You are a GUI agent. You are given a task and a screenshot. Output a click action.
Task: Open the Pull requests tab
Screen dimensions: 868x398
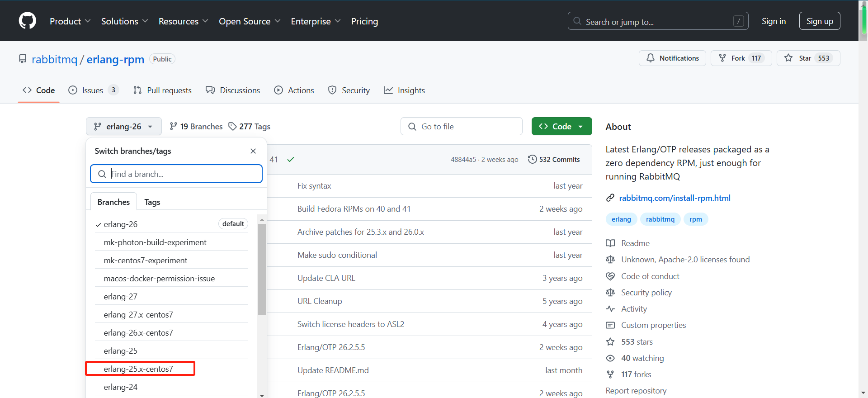tap(163, 90)
